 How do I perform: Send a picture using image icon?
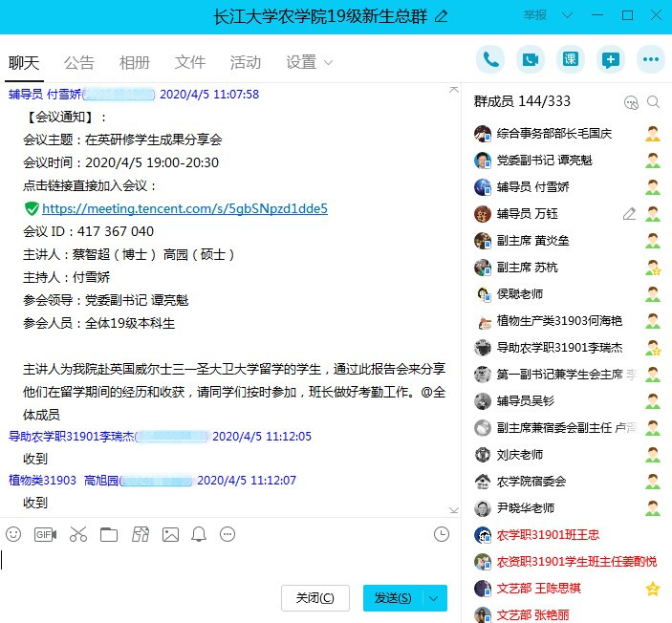pyautogui.click(x=170, y=534)
